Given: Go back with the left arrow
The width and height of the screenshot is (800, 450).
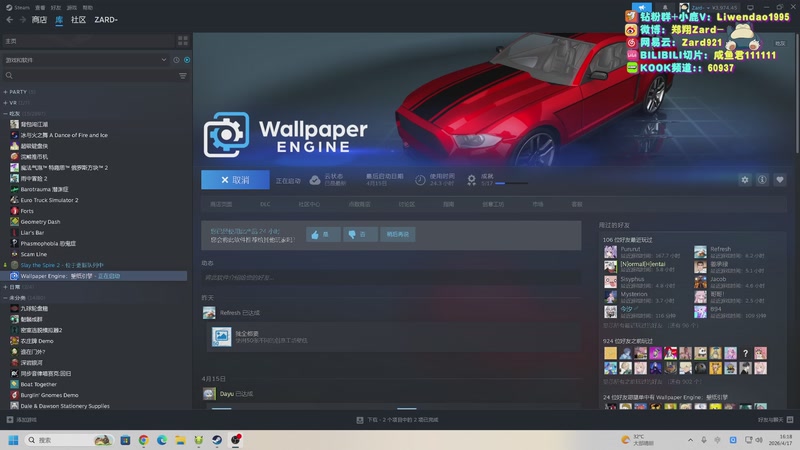Looking at the screenshot, I should [x=10, y=19].
